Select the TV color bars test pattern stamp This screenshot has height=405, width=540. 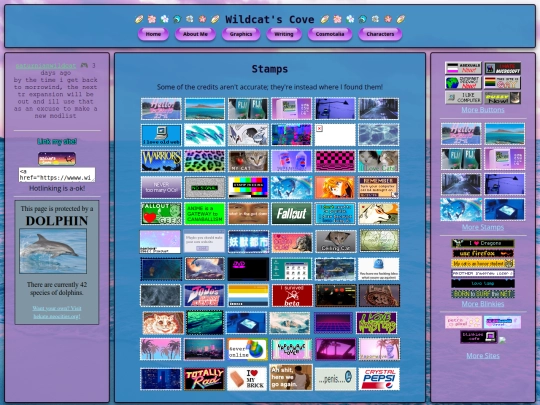point(248,187)
